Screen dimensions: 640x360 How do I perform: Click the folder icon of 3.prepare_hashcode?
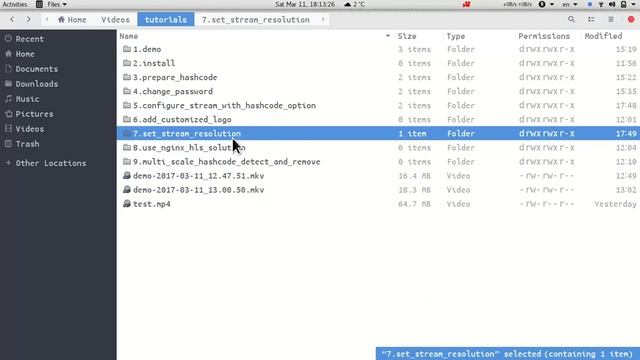[x=127, y=77]
